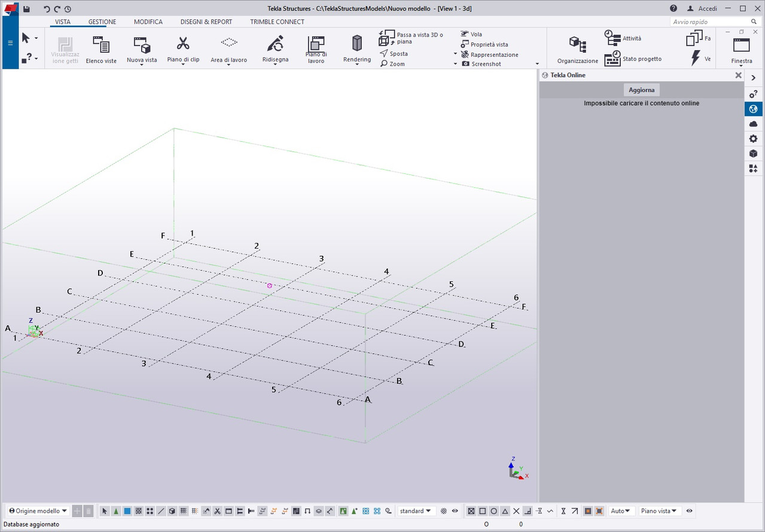Click the Rappresentazione command
The width and height of the screenshot is (765, 532).
pos(489,54)
